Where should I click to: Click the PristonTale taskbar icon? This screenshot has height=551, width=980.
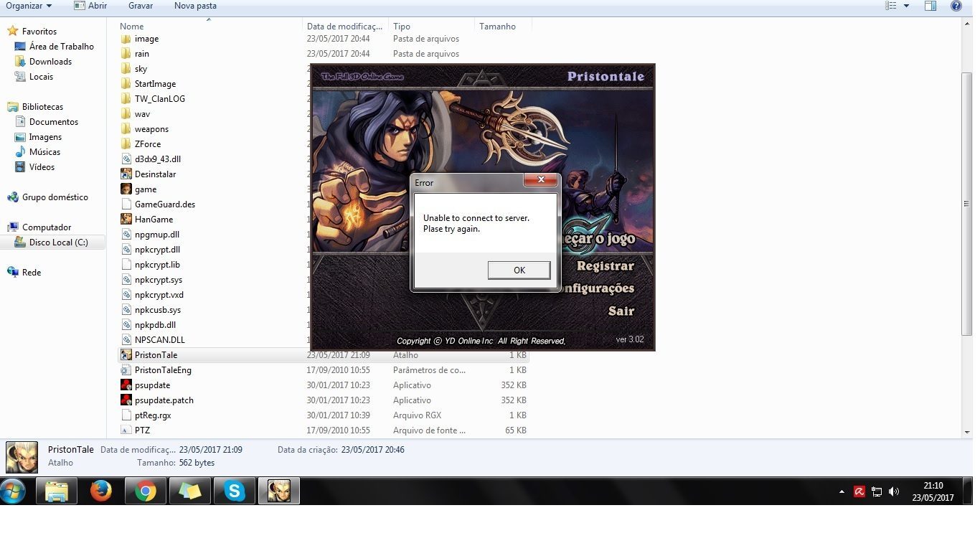click(279, 491)
